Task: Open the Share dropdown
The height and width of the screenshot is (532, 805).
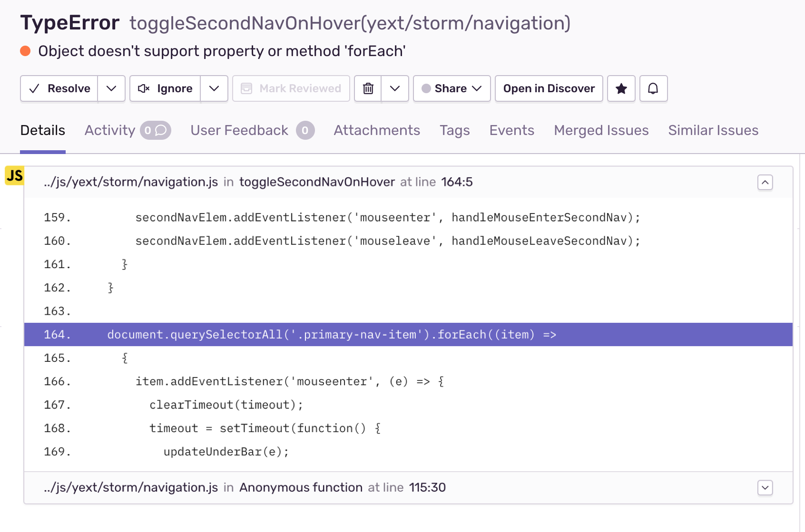Action: [x=452, y=88]
